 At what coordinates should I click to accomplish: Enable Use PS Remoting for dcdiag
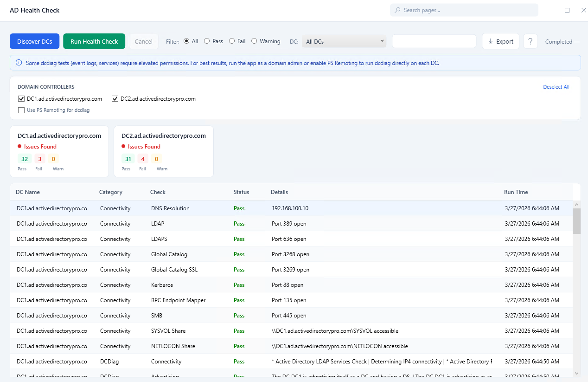21,110
